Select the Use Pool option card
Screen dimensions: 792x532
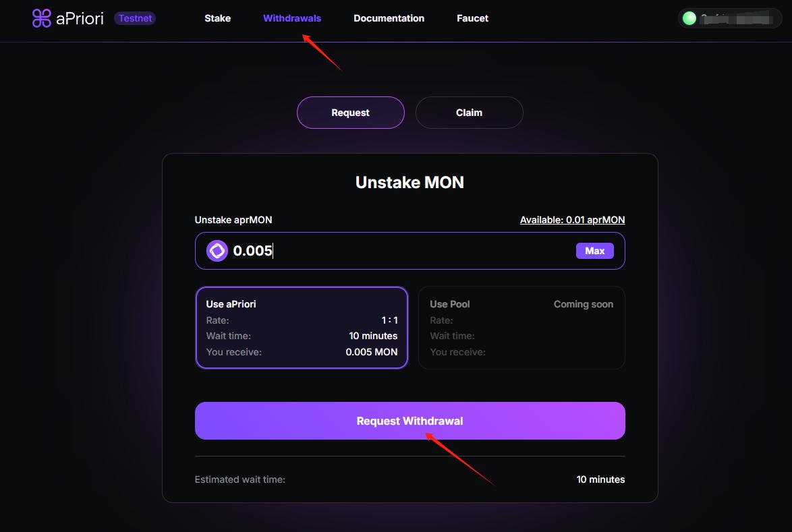pyautogui.click(x=521, y=328)
